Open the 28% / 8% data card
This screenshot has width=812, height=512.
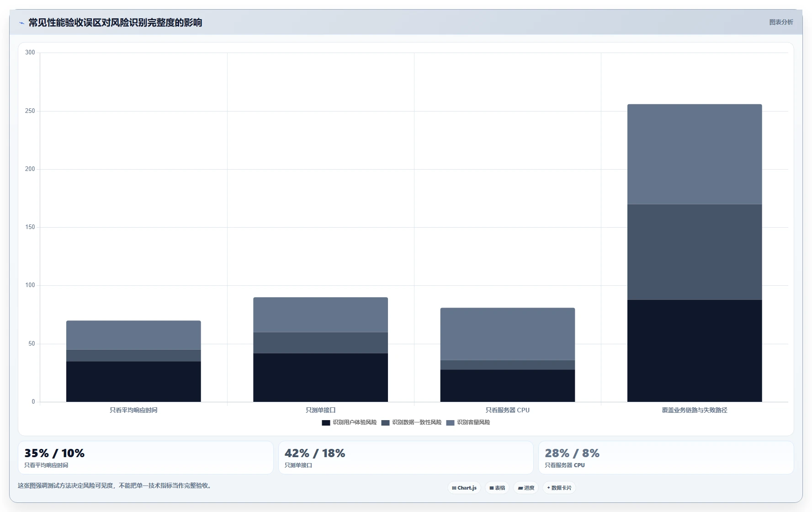pyautogui.click(x=666, y=458)
